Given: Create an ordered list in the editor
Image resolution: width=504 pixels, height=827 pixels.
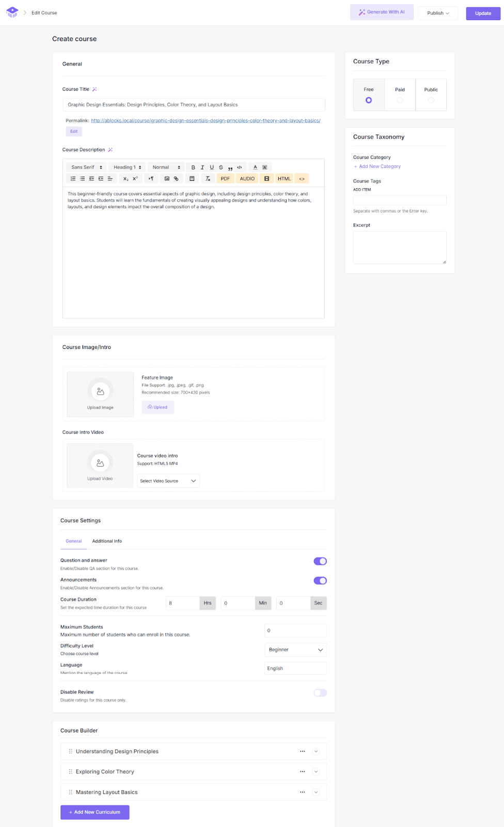Looking at the screenshot, I should tap(73, 179).
